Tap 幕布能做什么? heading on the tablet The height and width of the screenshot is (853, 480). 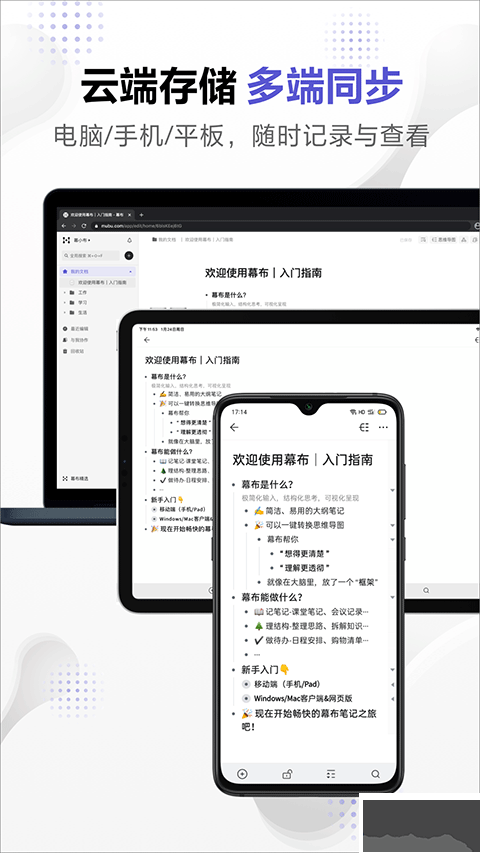click(171, 452)
